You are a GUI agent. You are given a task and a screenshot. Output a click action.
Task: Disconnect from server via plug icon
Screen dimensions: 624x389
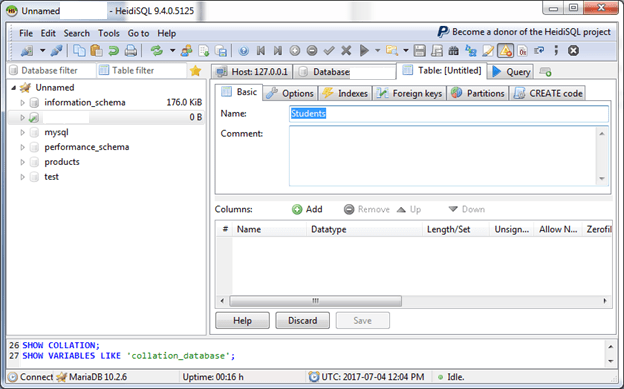56,51
